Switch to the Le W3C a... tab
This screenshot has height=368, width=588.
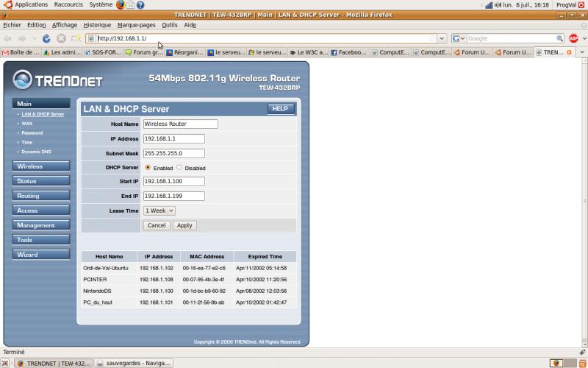tap(308, 52)
